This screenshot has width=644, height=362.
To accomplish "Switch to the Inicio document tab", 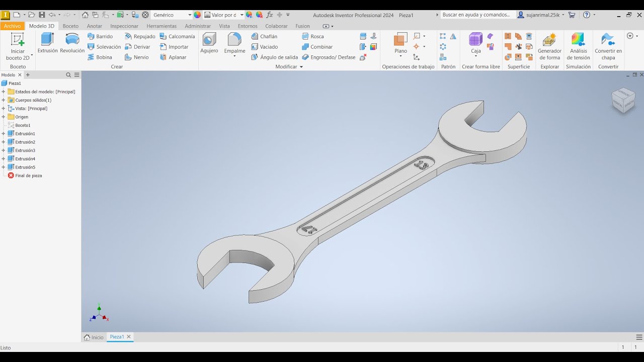I will click(94, 337).
